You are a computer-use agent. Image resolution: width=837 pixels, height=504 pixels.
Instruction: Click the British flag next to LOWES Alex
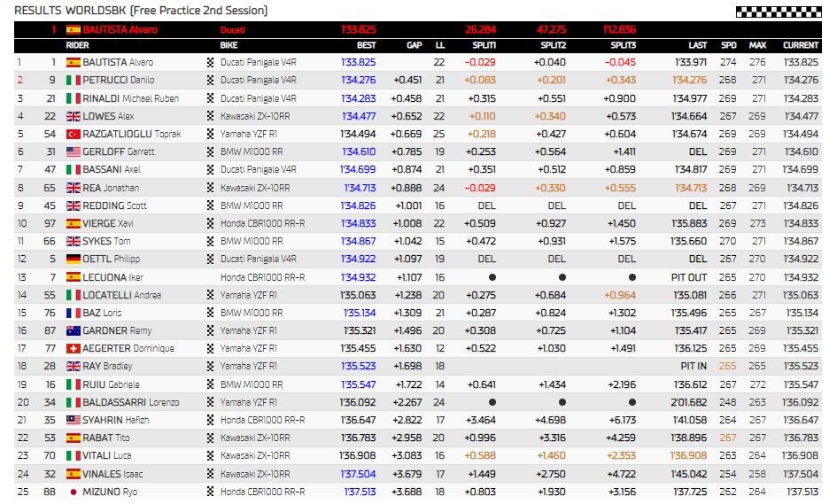pyautogui.click(x=74, y=116)
